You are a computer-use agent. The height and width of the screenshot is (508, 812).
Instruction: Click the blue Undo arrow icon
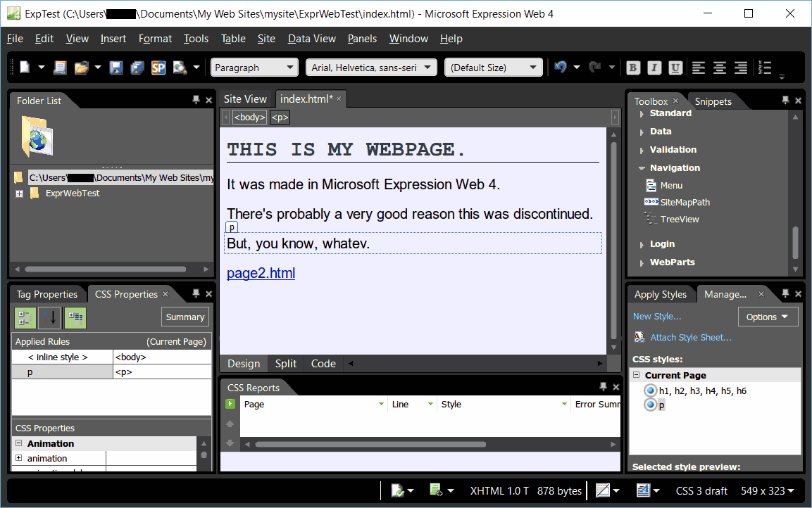[561, 68]
